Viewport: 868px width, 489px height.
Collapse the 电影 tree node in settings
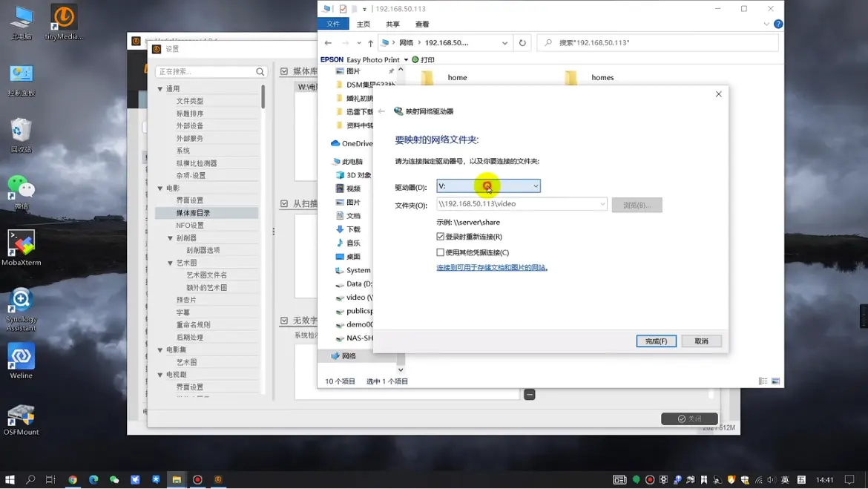point(160,188)
